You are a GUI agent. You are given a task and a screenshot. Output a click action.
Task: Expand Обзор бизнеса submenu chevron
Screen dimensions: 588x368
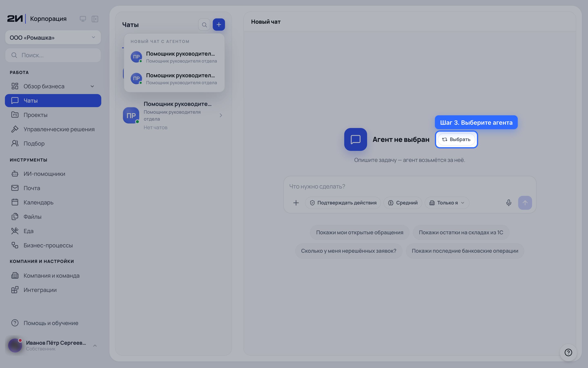(x=92, y=86)
